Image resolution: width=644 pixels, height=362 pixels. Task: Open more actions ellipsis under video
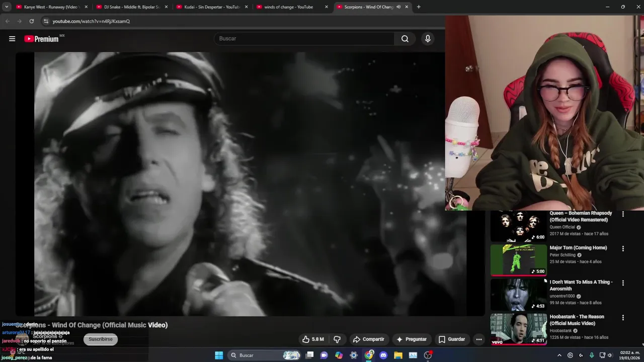pos(479,339)
